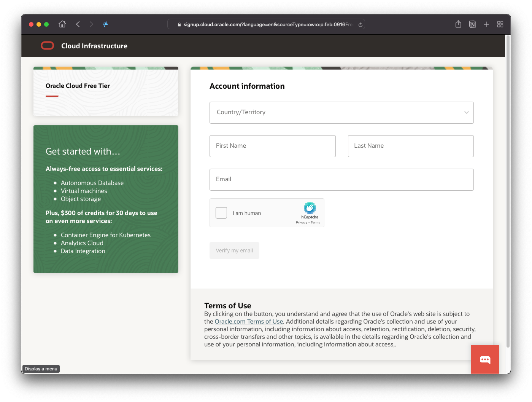Click Virtual machines list item
Image resolution: width=532 pixels, height=402 pixels.
(84, 191)
